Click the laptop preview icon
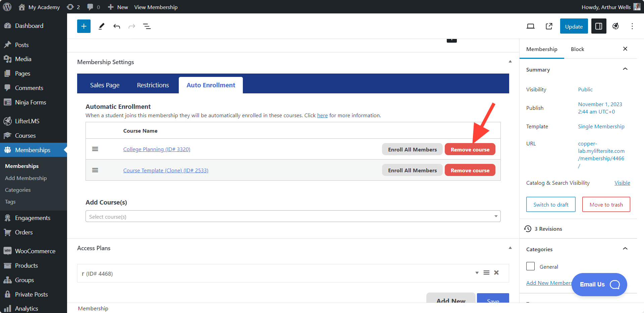The height and width of the screenshot is (313, 644). click(x=531, y=26)
